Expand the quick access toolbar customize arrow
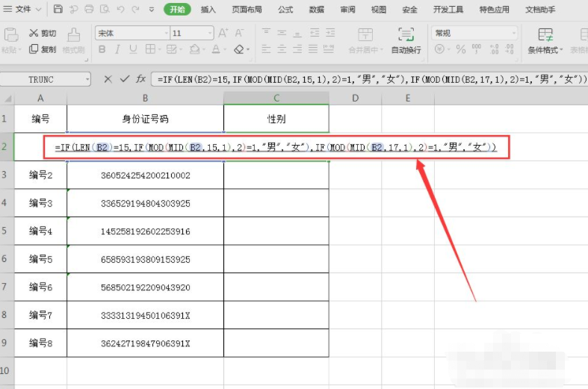588x389 pixels. point(152,10)
